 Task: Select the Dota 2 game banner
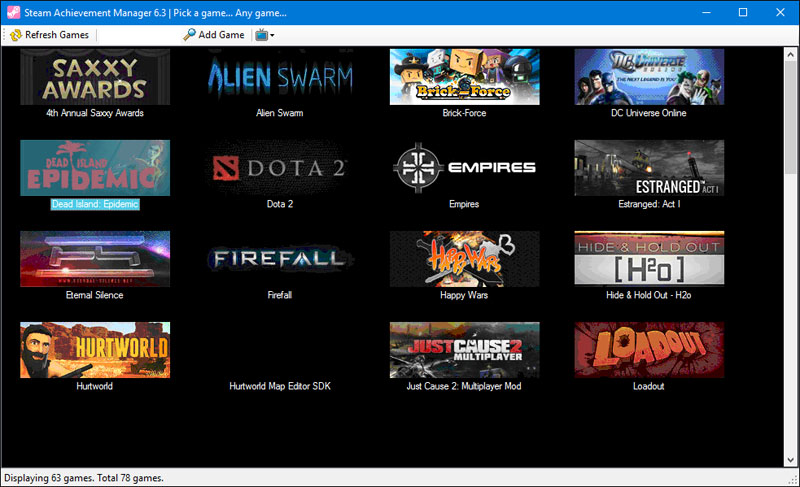280,168
